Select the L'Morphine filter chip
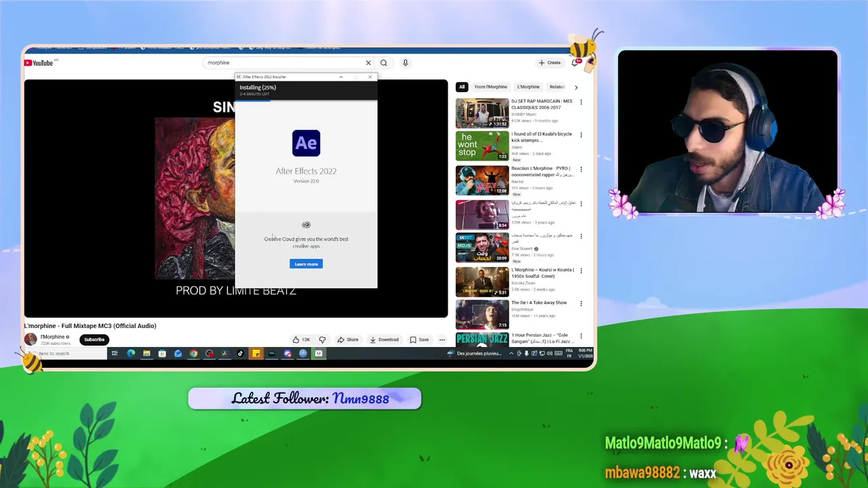This screenshot has width=868, height=488. pyautogui.click(x=528, y=87)
